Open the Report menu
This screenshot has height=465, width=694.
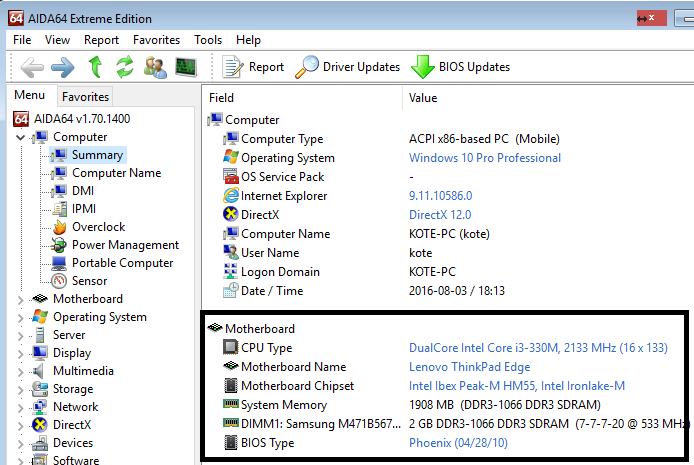[101, 40]
